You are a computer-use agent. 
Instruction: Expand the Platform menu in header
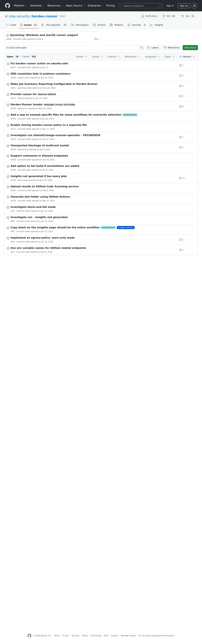pos(20,6)
